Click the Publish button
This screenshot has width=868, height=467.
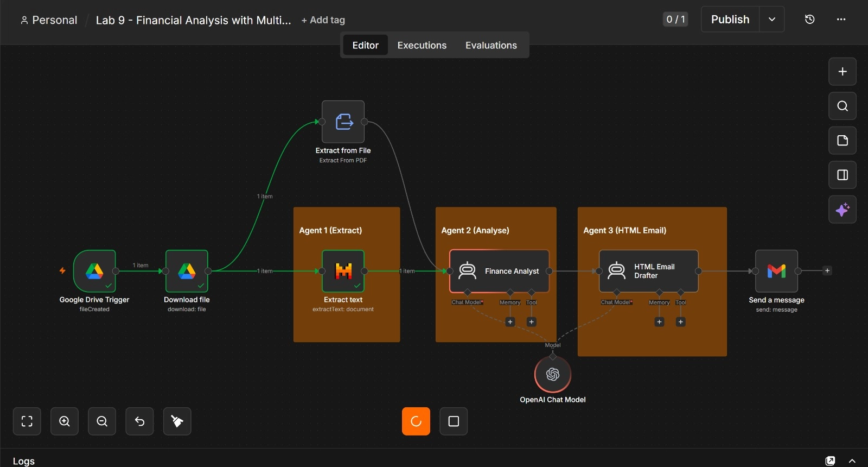[x=730, y=20]
